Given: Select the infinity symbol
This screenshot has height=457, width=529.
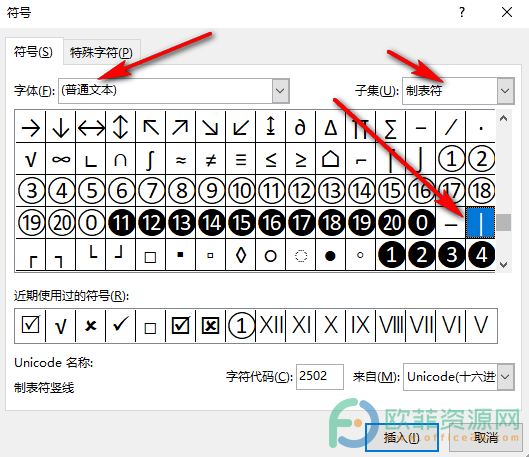Looking at the screenshot, I should click(61, 159).
